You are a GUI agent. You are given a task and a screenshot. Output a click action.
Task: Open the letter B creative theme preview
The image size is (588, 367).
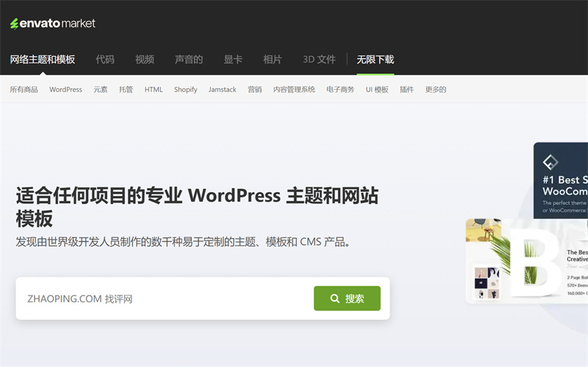pyautogui.click(x=526, y=261)
